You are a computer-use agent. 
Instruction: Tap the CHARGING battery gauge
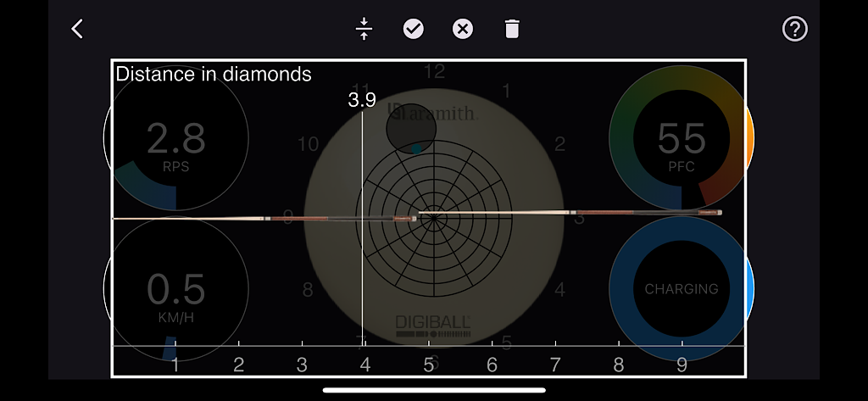(x=681, y=289)
